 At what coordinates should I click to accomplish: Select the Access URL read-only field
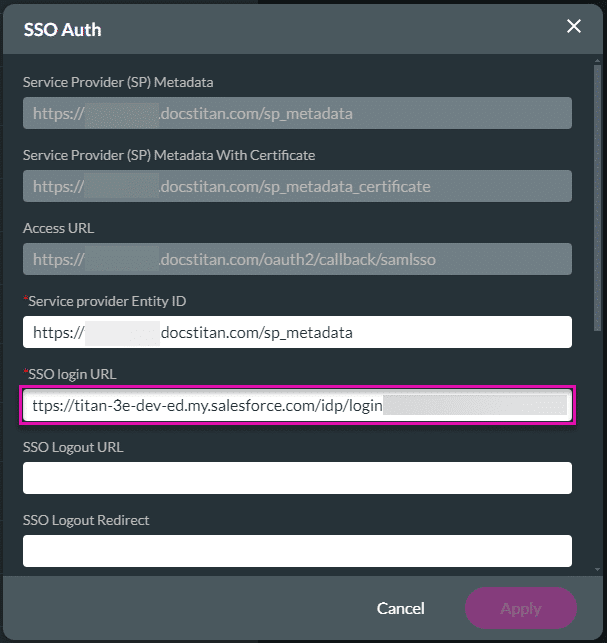[x=297, y=259]
